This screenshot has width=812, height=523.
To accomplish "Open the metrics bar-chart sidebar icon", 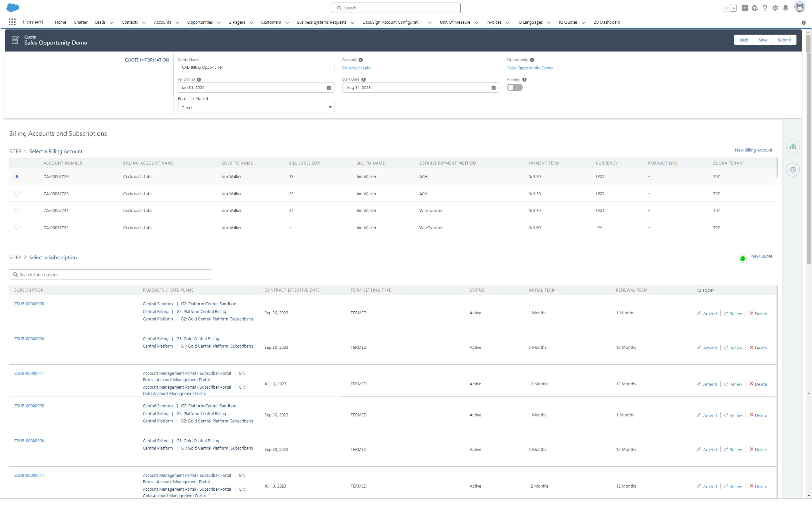I will pos(793,146).
